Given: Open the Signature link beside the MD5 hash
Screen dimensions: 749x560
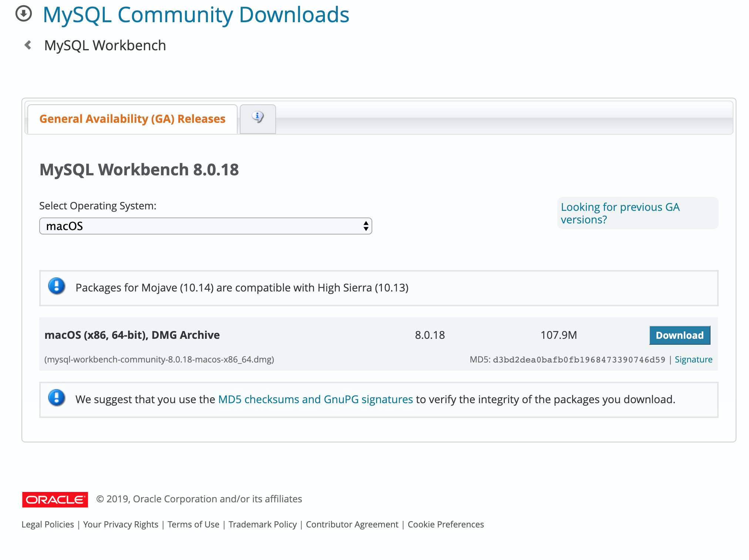Looking at the screenshot, I should [693, 360].
